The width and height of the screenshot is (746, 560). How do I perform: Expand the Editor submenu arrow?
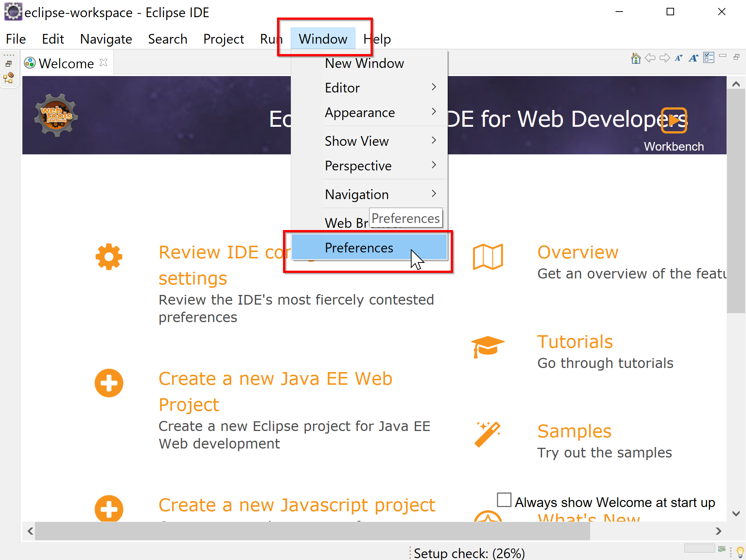coord(434,87)
